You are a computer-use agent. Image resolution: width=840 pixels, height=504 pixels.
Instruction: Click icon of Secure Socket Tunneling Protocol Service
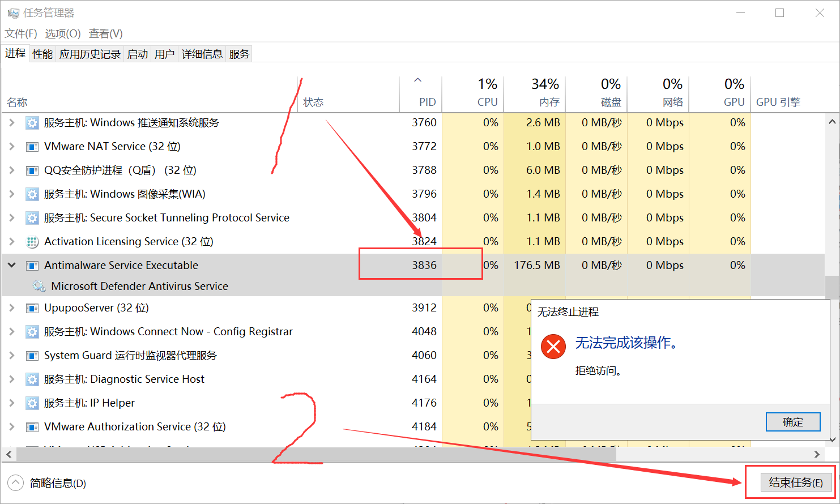(32, 218)
